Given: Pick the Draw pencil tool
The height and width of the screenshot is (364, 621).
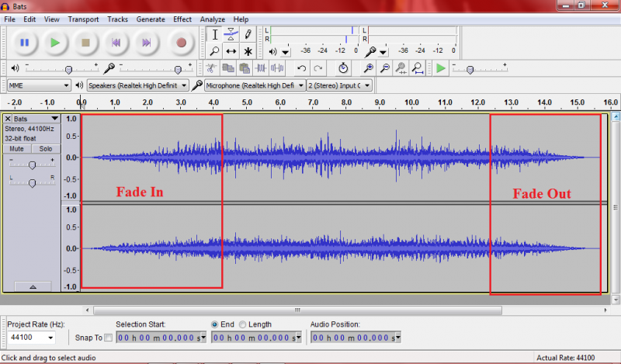Looking at the screenshot, I should point(248,34).
